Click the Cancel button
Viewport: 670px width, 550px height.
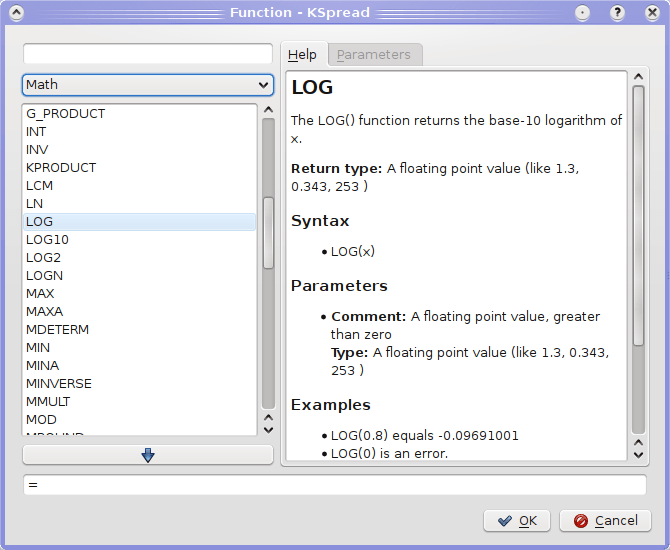pos(605,521)
